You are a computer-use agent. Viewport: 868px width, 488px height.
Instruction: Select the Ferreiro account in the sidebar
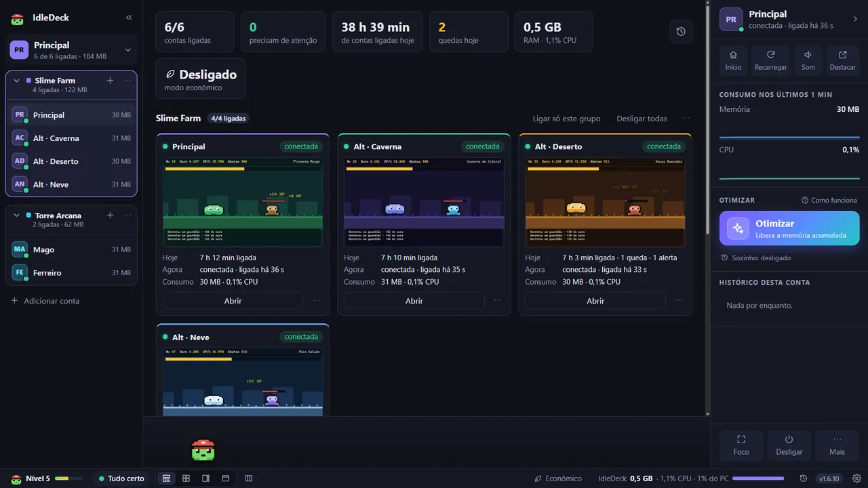point(71,272)
